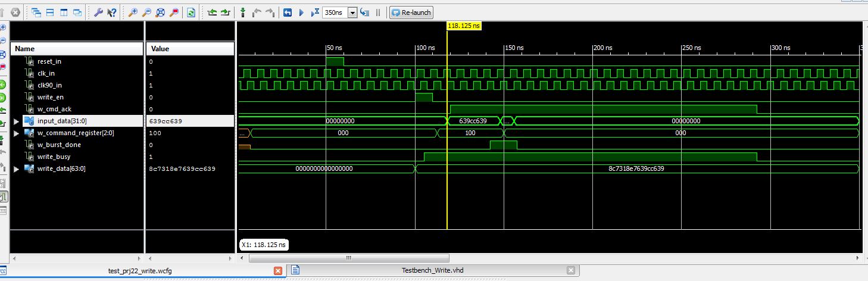Screen dimensions: 868x281
Task: Go to next transition arrow icon
Action: pyautogui.click(x=225, y=12)
